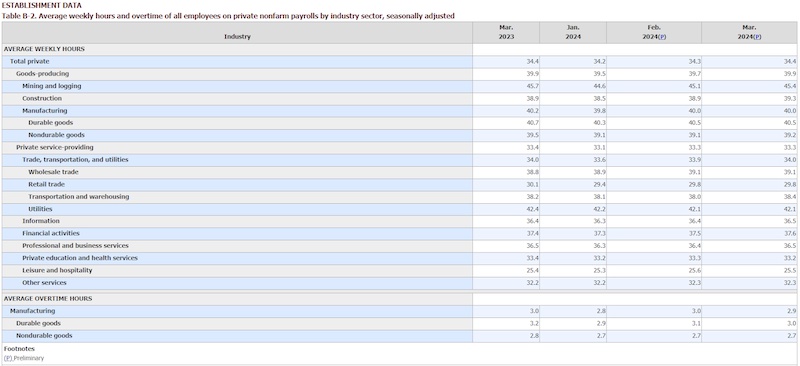
Task: Click Other services Mar. 2023 value 32.2
Action: click(532, 282)
